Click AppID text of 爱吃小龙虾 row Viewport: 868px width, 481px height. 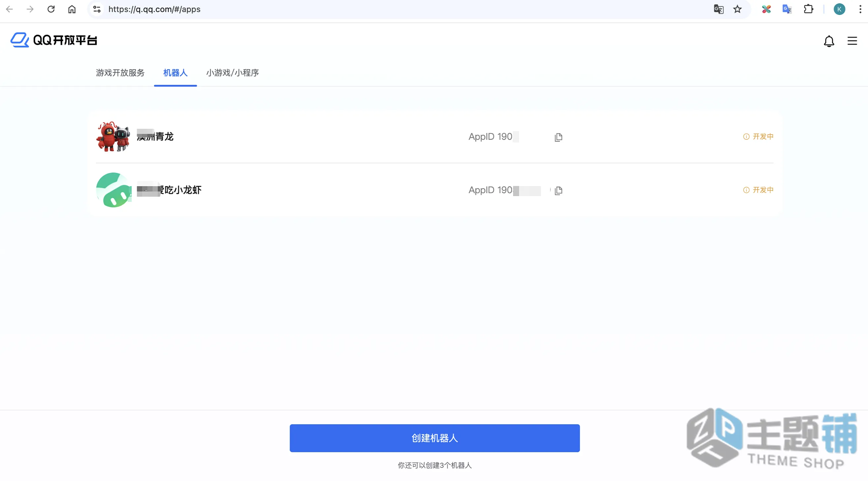505,190
